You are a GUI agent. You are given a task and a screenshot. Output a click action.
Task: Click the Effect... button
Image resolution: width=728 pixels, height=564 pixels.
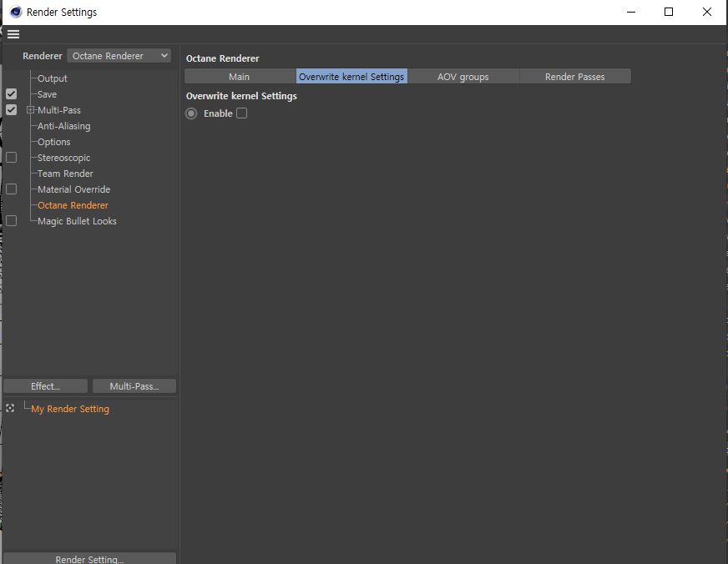[45, 386]
